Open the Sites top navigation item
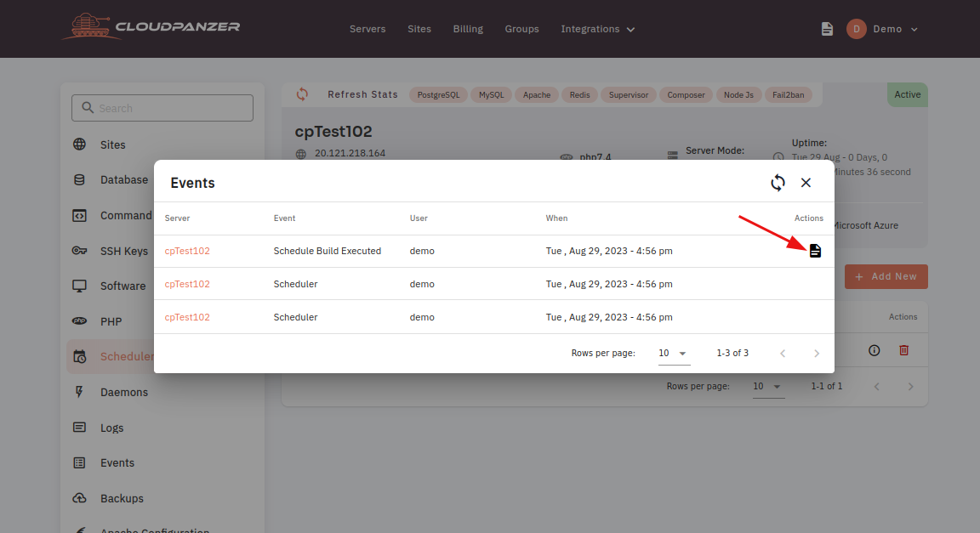 click(x=419, y=29)
